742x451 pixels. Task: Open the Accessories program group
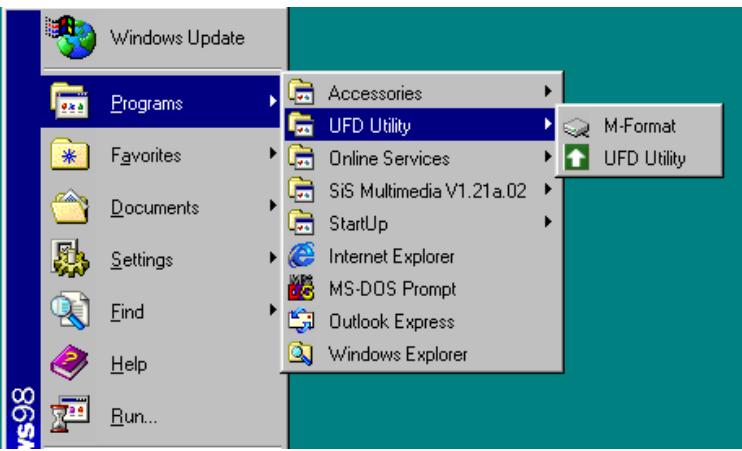click(420, 92)
